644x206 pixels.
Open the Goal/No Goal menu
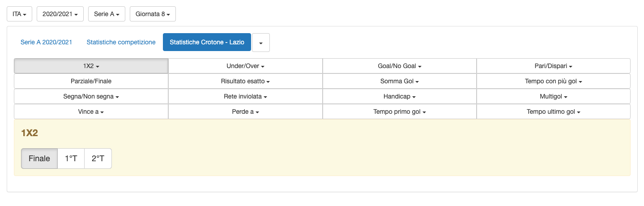click(400, 66)
